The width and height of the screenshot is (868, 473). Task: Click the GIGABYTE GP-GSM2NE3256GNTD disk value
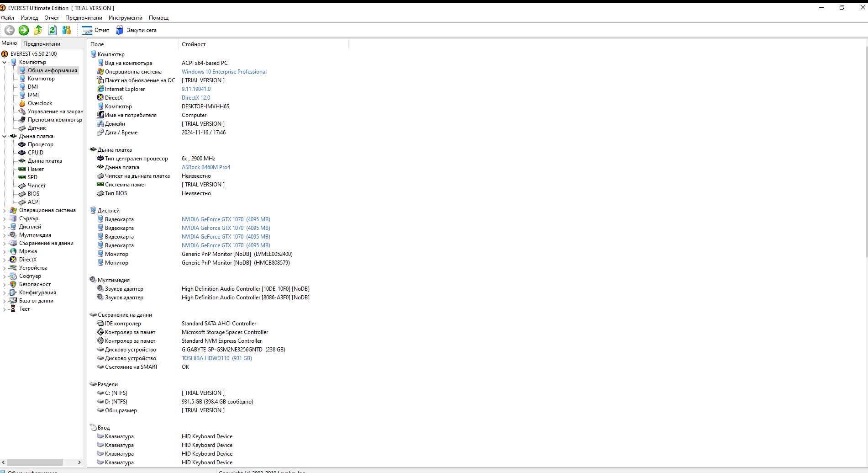[233, 350]
